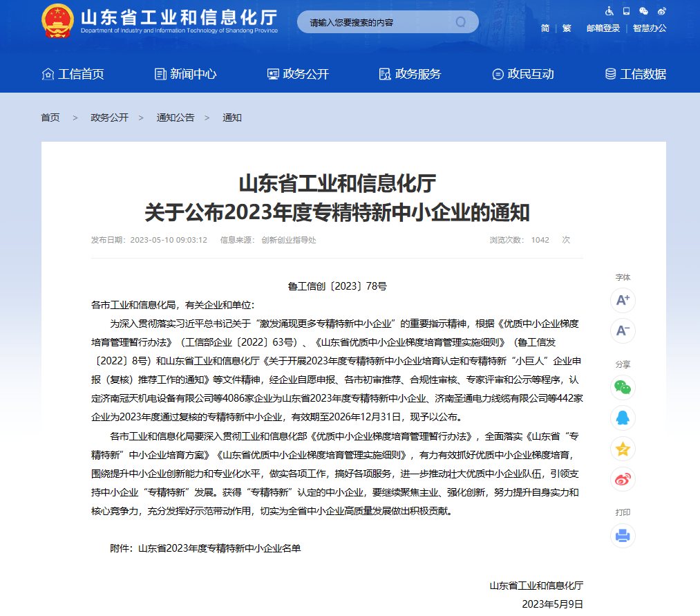Print the page using printer icon
Screen dimensions: 700x616
623,535
